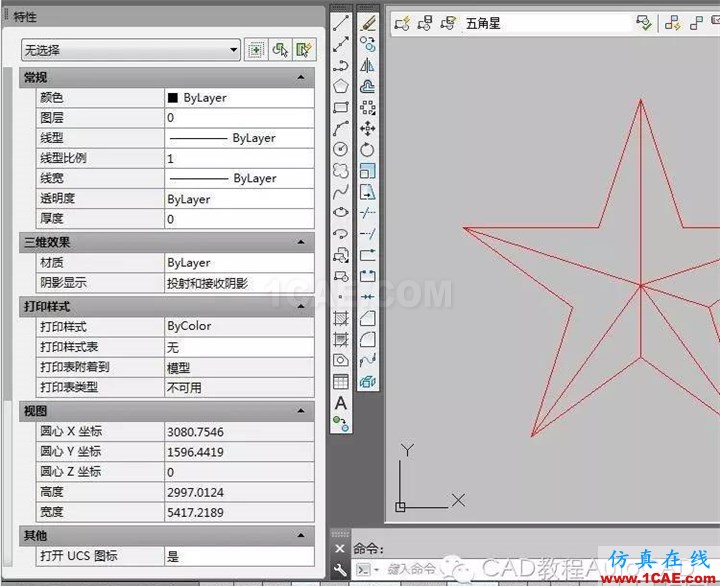720x586 pixels.
Task: Select the Polygon tool
Action: pyautogui.click(x=341, y=86)
